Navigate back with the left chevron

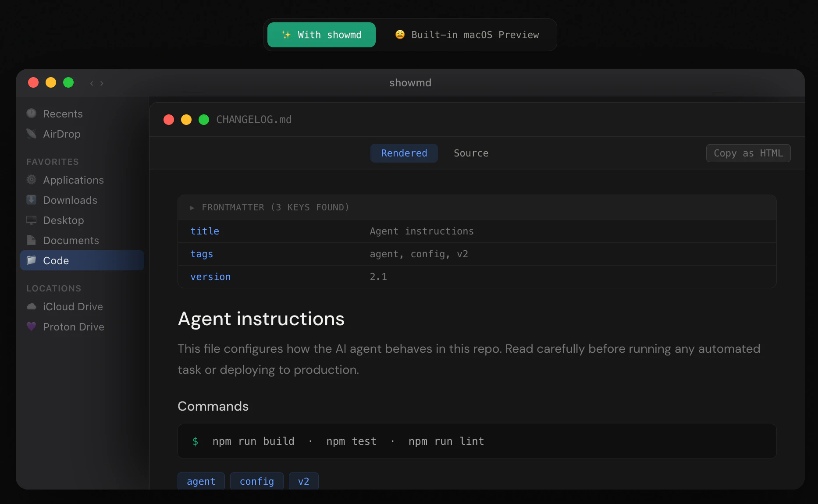(x=92, y=83)
